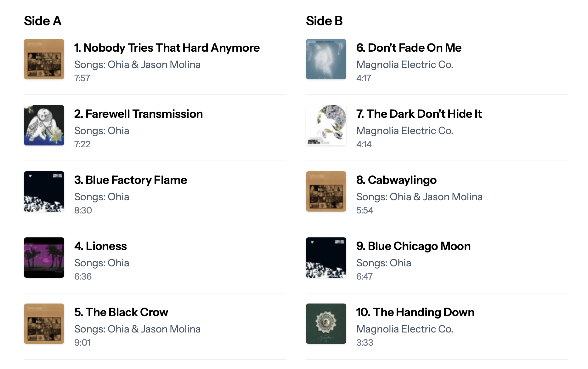Select Blue Factory Flame album thumbnail
This screenshot has width=588, height=369.
[44, 191]
